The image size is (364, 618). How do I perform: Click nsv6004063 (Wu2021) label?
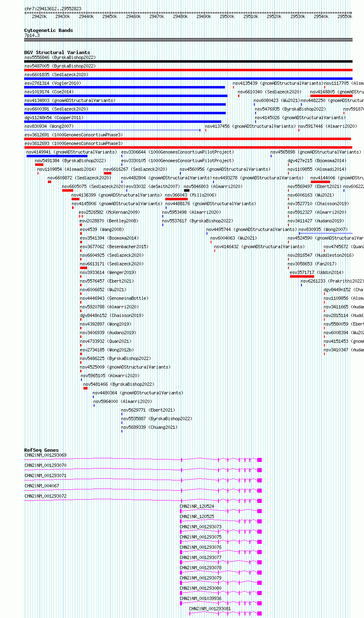point(234,238)
